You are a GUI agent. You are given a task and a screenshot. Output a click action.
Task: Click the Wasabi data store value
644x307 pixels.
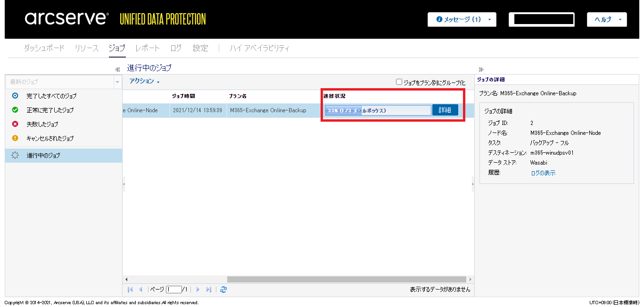coord(539,163)
